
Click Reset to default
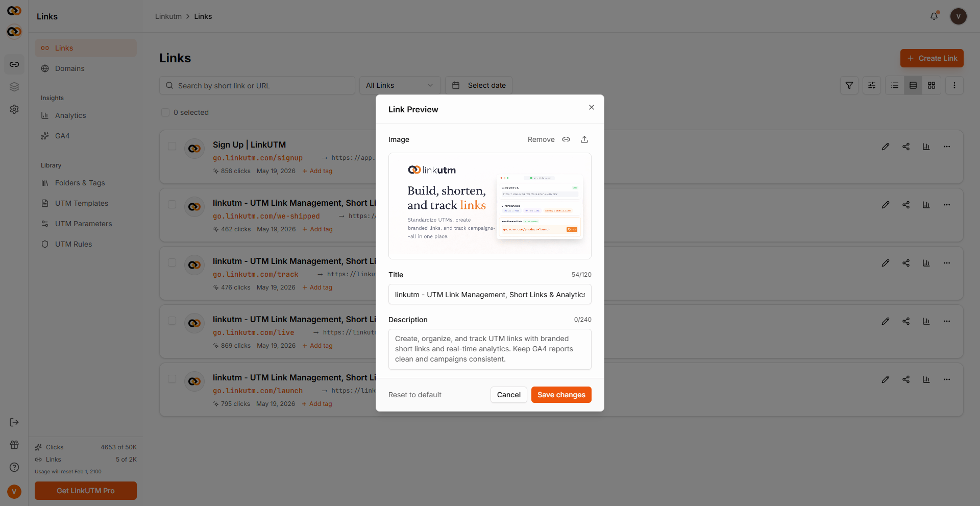415,395
